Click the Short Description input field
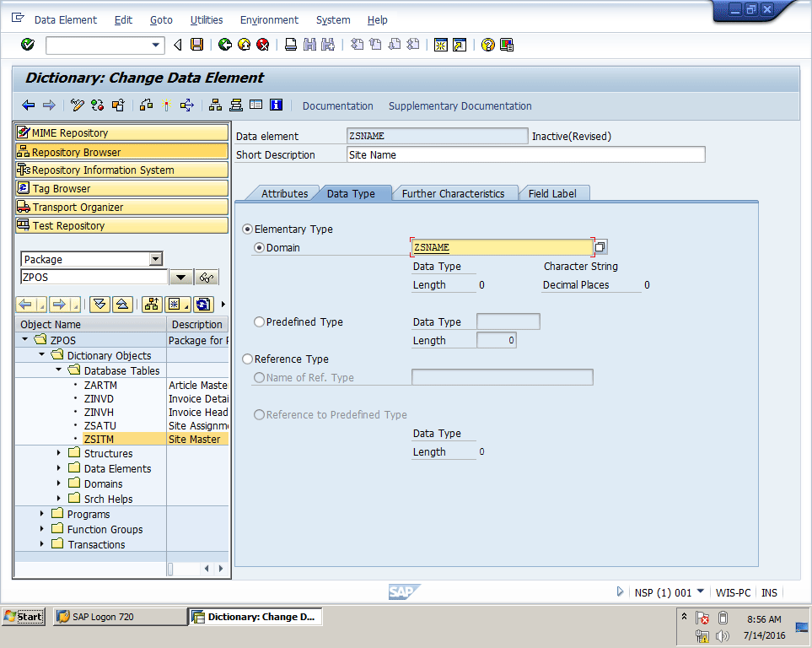Image resolution: width=812 pixels, height=648 pixels. [x=525, y=155]
